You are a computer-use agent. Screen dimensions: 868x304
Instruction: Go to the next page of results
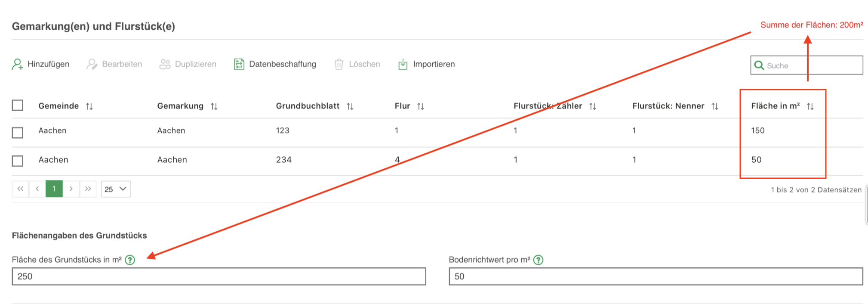71,189
